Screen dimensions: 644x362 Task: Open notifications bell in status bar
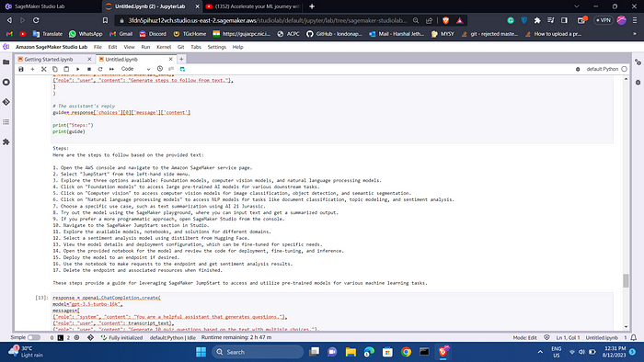click(634, 338)
